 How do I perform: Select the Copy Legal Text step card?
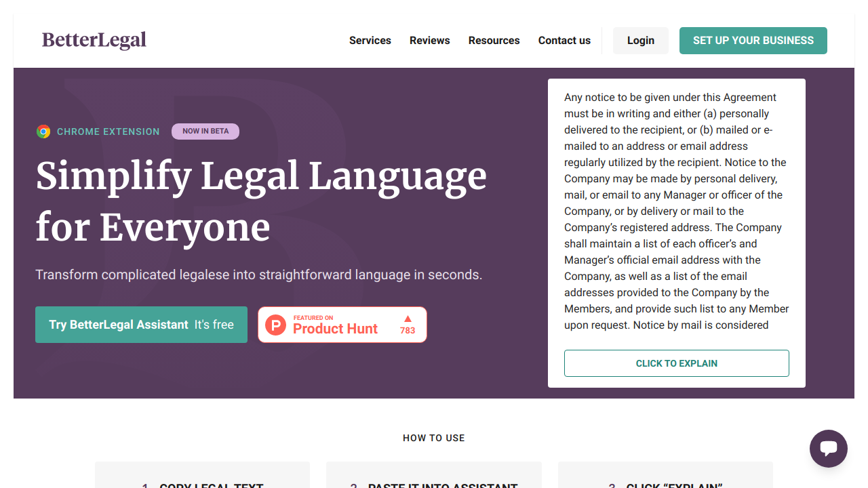(202, 477)
